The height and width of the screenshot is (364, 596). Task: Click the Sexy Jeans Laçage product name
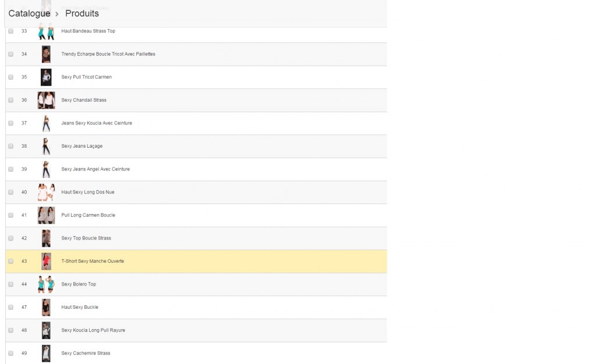click(x=81, y=147)
